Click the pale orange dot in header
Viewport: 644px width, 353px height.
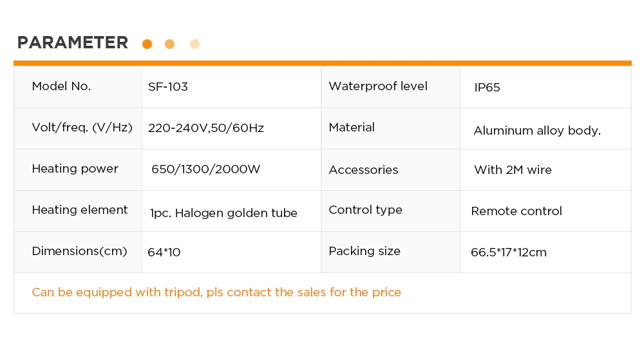coord(194,44)
